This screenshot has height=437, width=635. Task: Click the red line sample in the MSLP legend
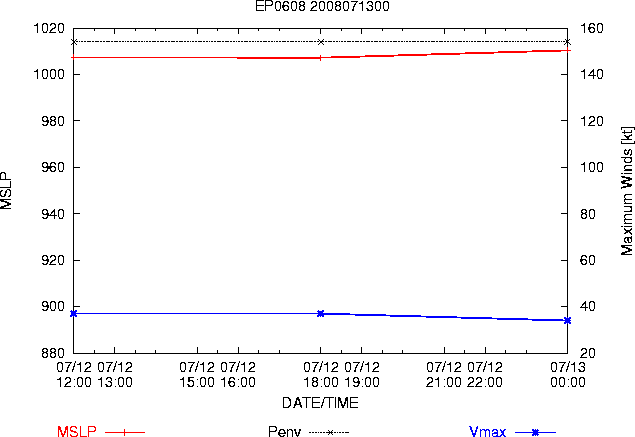coord(125,433)
